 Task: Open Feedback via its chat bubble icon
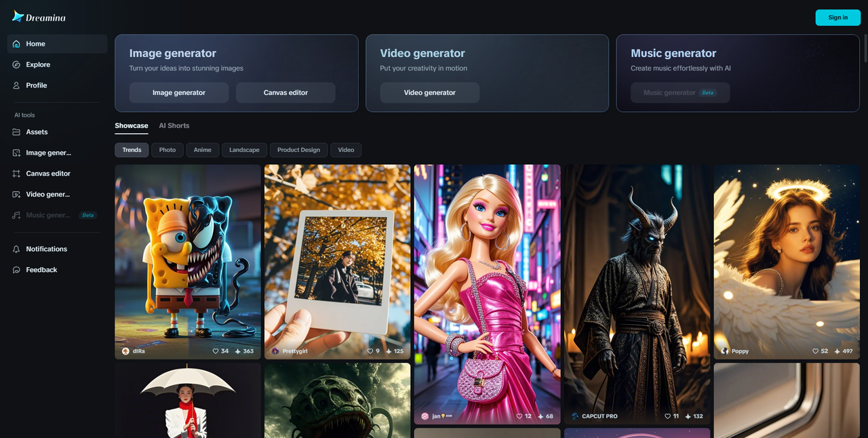(x=16, y=270)
